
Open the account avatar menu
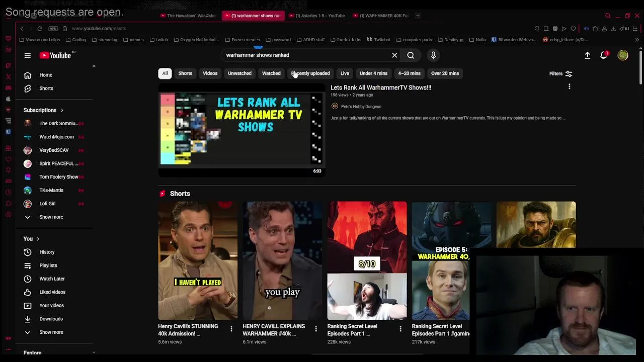point(623,55)
